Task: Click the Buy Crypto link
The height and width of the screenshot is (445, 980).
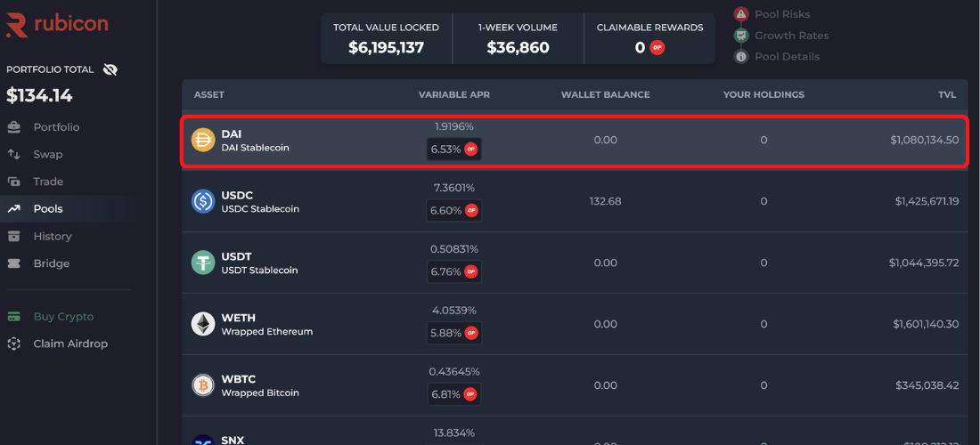Action: 63,317
